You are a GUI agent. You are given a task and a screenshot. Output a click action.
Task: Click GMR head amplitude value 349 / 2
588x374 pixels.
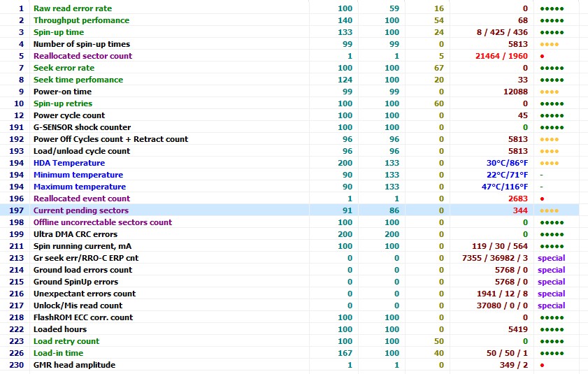(514, 365)
